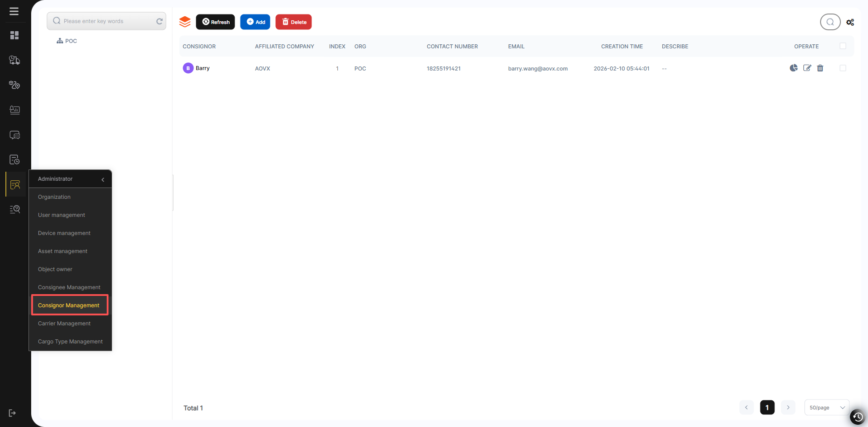
Task: Open Device management menu item
Action: pos(70,233)
